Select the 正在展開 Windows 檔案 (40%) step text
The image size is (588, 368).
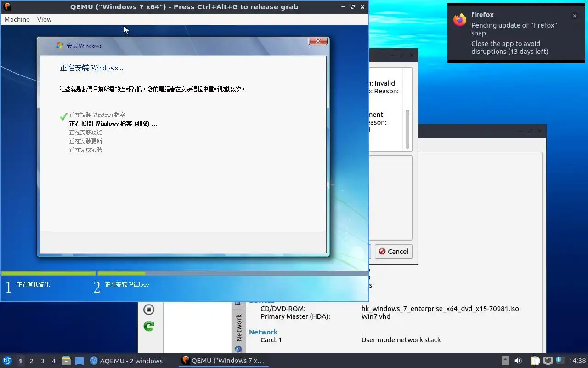point(113,124)
